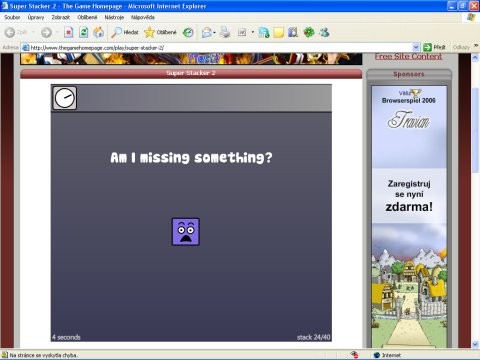Open the Nápověda menu
Screen dimensions: 480x360
point(143,17)
